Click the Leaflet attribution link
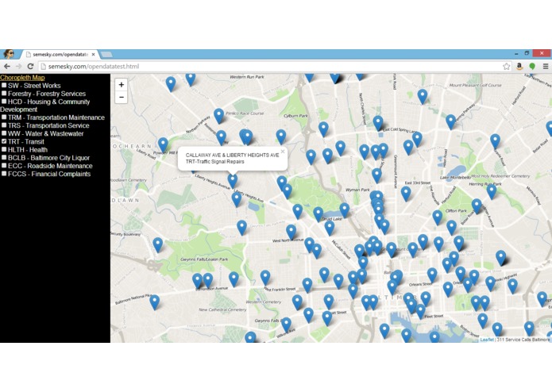The height and width of the screenshot is (392, 552). (487, 340)
